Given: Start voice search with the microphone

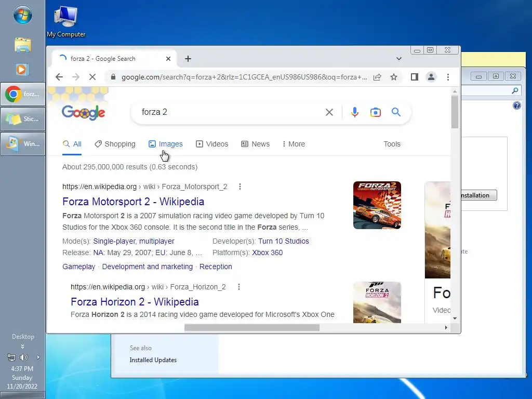Looking at the screenshot, I should point(354,112).
